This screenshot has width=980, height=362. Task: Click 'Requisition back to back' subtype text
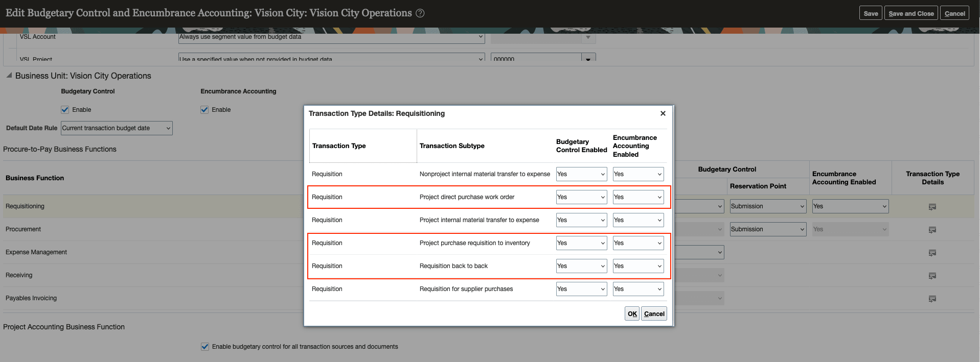coord(453,266)
